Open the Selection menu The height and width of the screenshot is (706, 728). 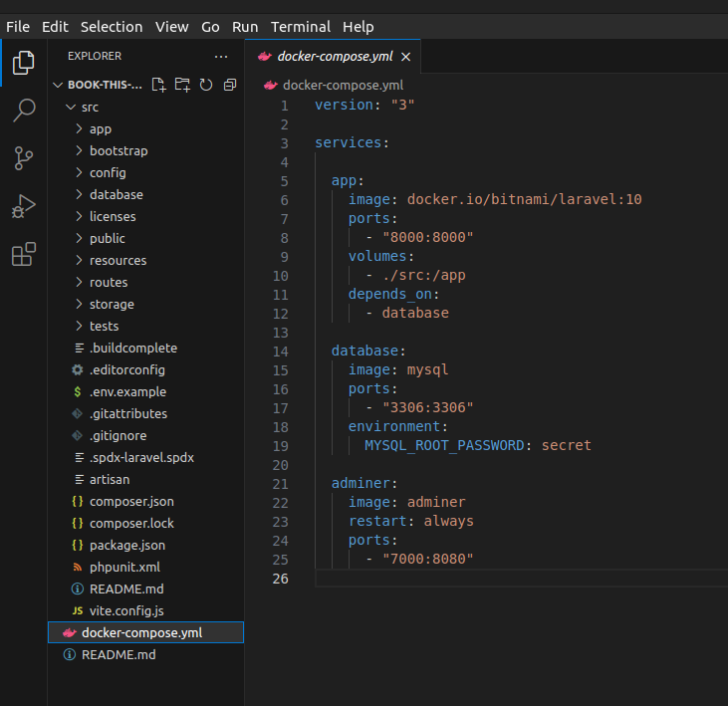point(112,27)
